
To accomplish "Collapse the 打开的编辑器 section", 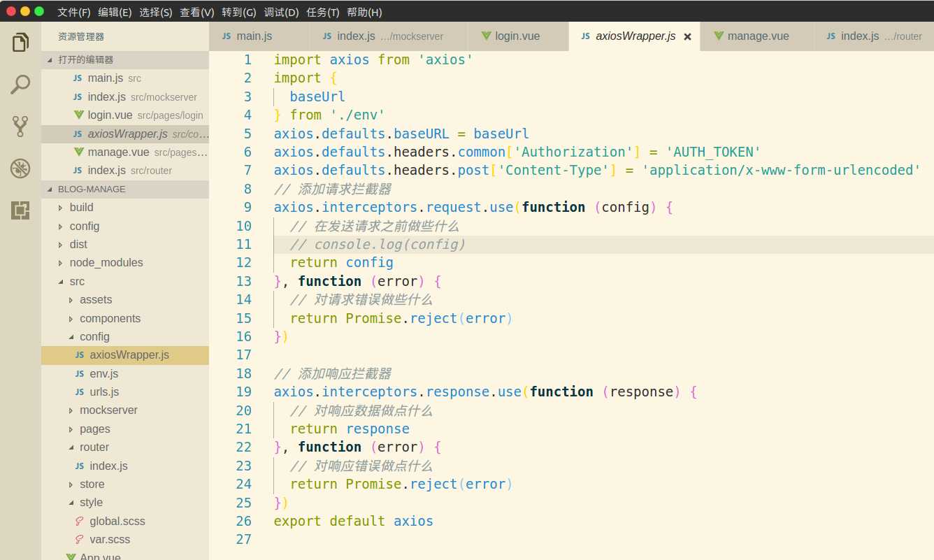I will (x=50, y=60).
